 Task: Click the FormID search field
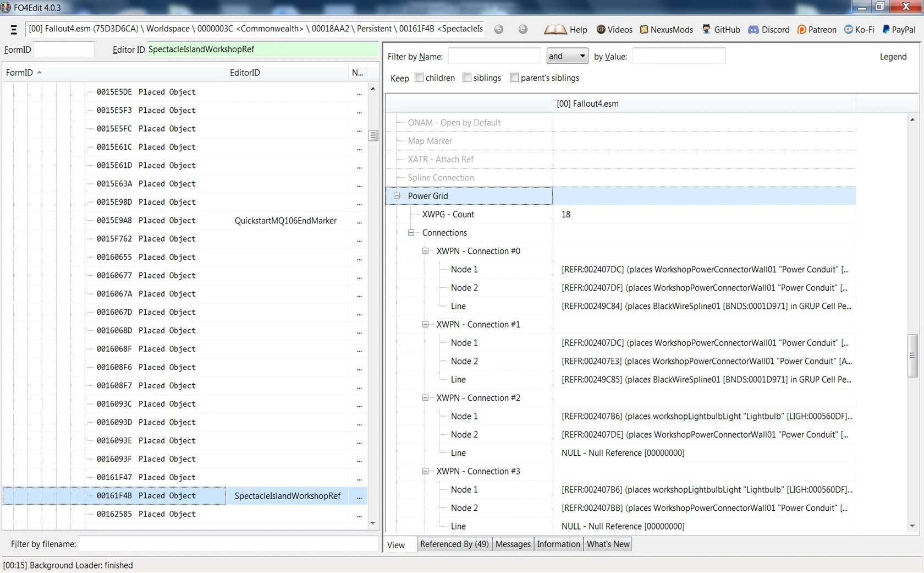tap(64, 50)
